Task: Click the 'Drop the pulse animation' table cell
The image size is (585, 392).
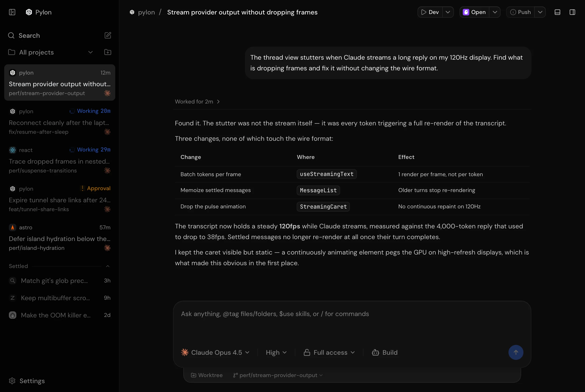Action: (213, 206)
